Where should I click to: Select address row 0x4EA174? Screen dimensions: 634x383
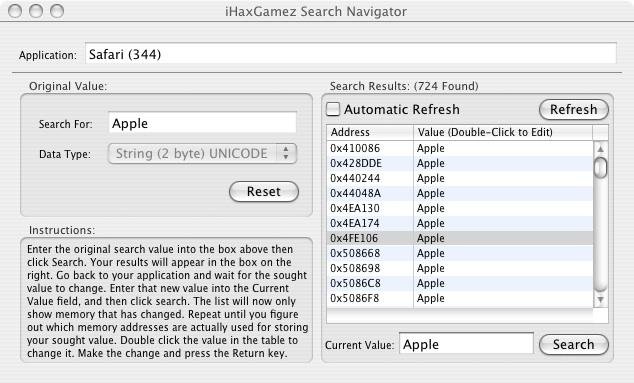pos(460,223)
